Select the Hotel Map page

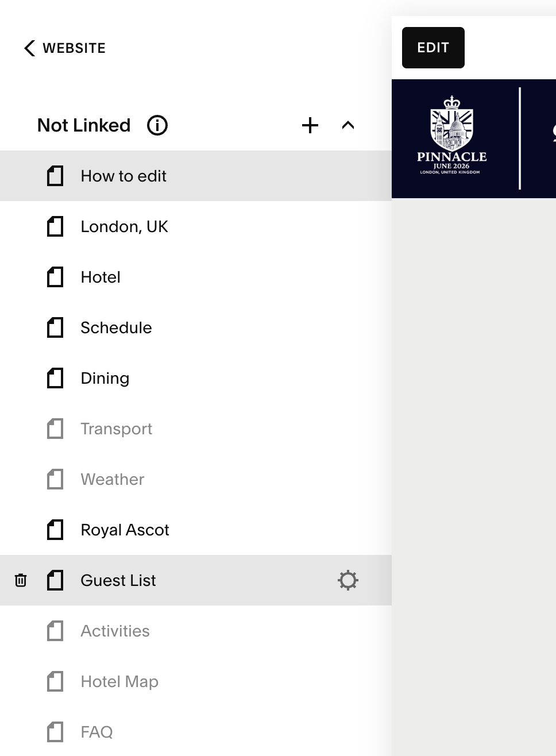click(119, 681)
